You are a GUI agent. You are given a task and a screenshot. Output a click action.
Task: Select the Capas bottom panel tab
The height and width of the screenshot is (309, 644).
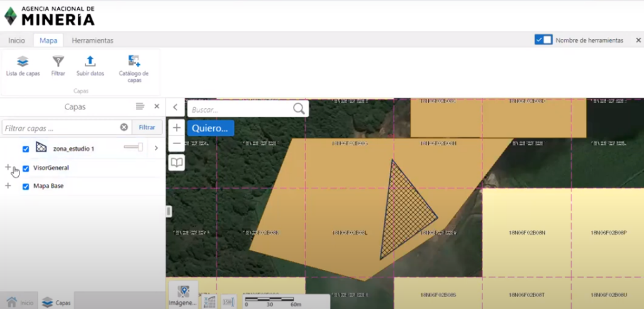click(56, 303)
